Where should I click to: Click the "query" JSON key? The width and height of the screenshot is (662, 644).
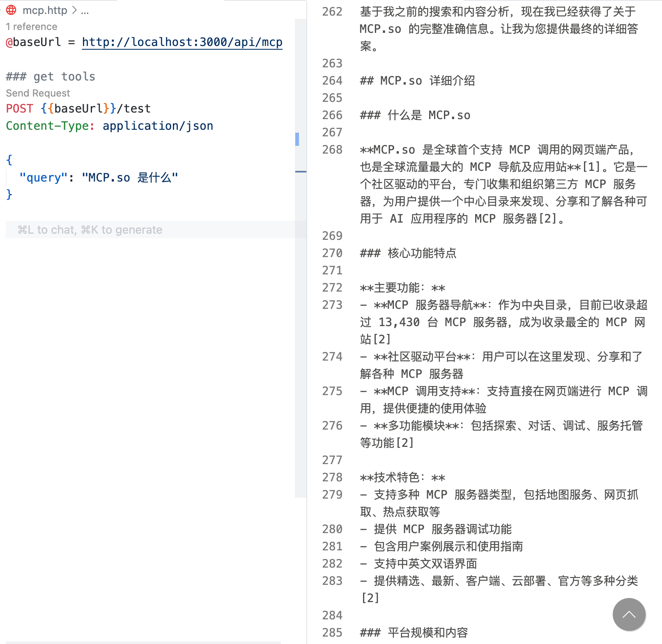(x=43, y=178)
